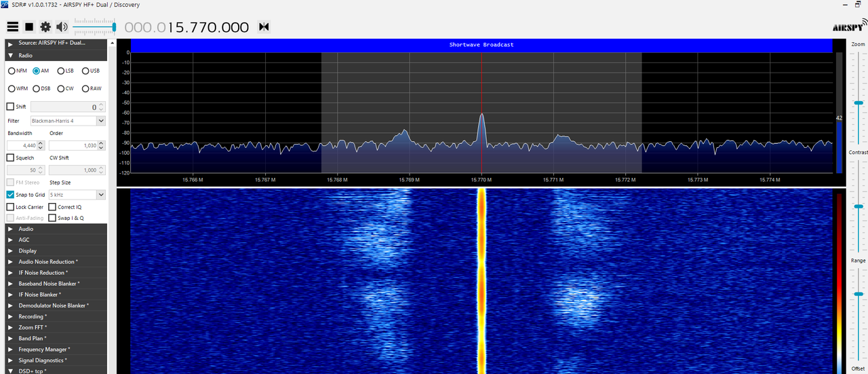Expand the Band Plan panel
The width and height of the screenshot is (868, 374).
coord(56,338)
